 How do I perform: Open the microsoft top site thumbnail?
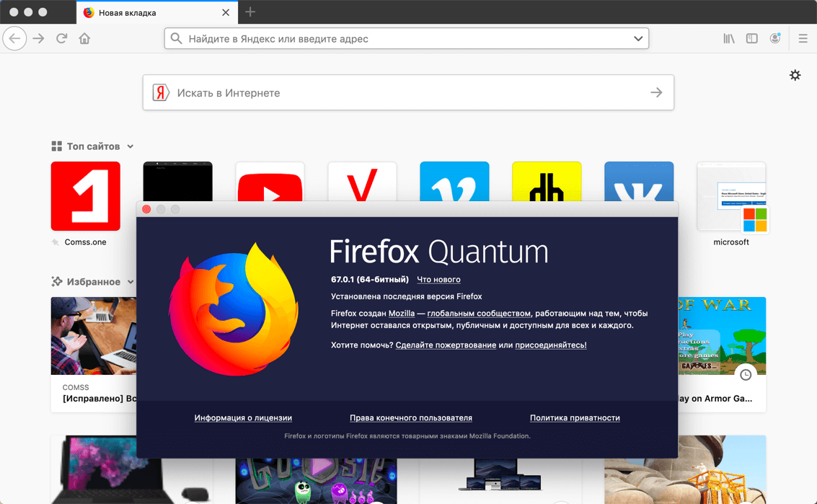(731, 196)
